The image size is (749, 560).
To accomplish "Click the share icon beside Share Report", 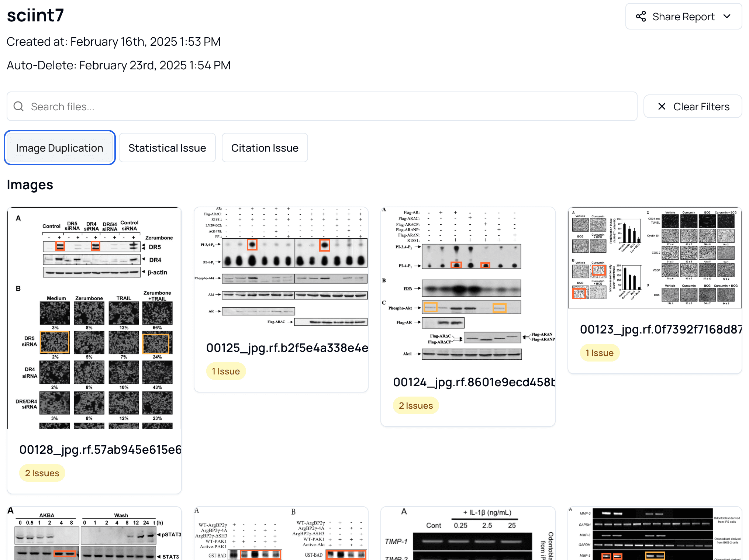I will point(641,16).
